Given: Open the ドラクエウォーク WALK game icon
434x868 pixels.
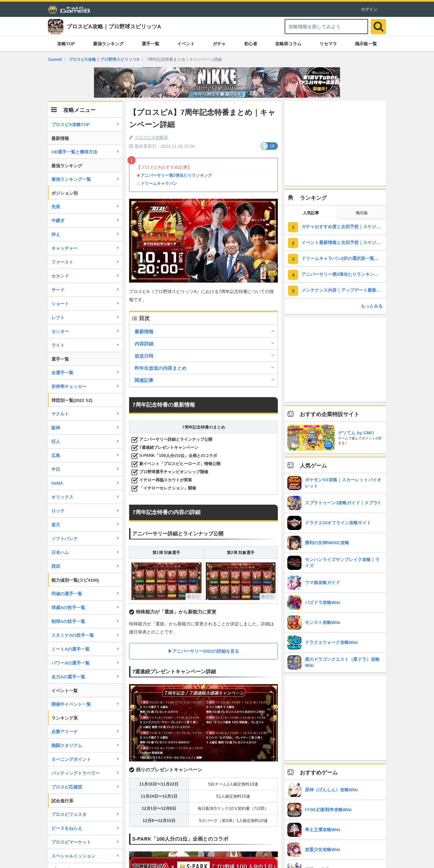Looking at the screenshot, I should [x=294, y=642].
